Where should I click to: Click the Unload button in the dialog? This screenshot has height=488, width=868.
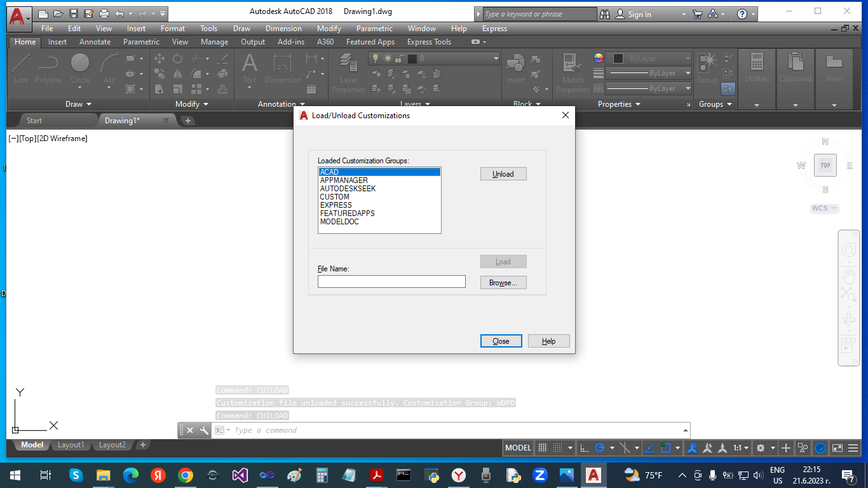[503, 174]
